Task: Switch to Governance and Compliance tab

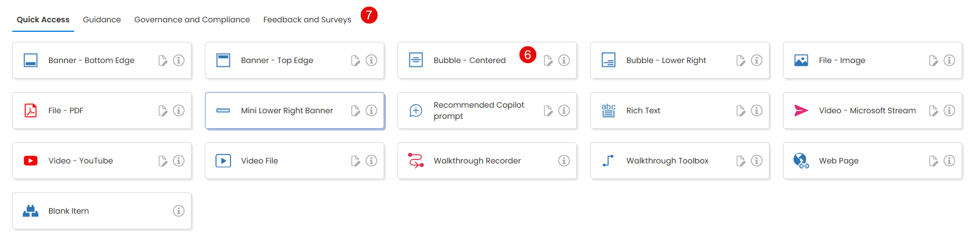Action: coord(192,20)
